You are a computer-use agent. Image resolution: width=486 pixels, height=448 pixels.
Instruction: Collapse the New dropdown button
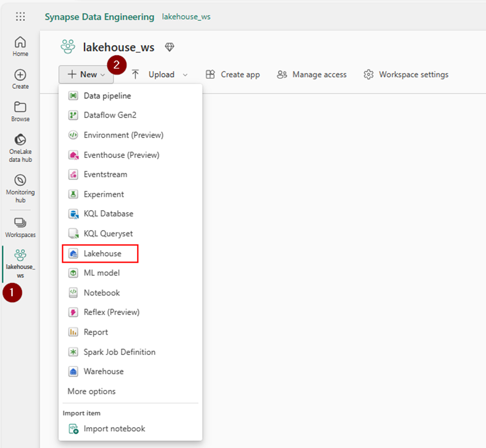click(x=86, y=74)
